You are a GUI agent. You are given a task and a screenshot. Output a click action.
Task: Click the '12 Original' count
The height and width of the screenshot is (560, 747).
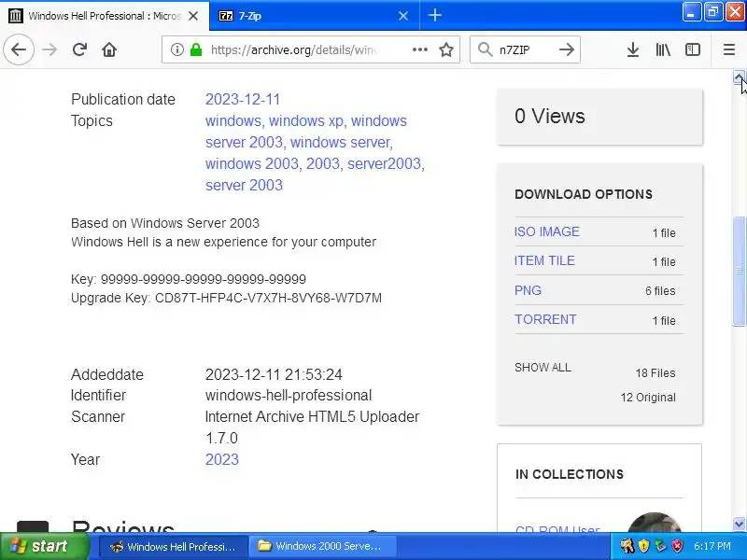click(x=648, y=398)
